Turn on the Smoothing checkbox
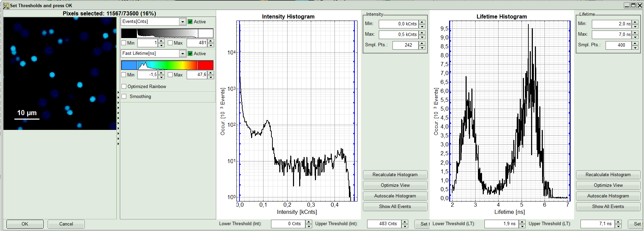Viewport: 644px width, 231px height. [x=124, y=96]
